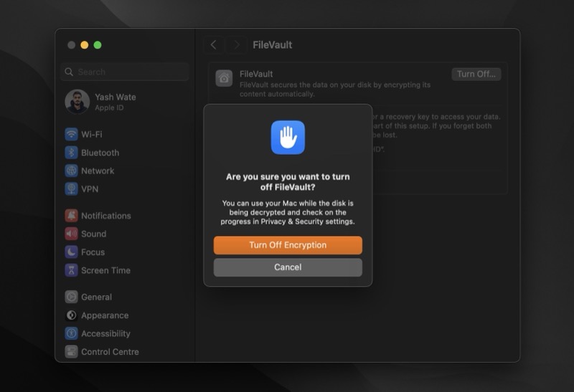The height and width of the screenshot is (392, 574).
Task: Open the Focus moon icon
Action: (71, 252)
